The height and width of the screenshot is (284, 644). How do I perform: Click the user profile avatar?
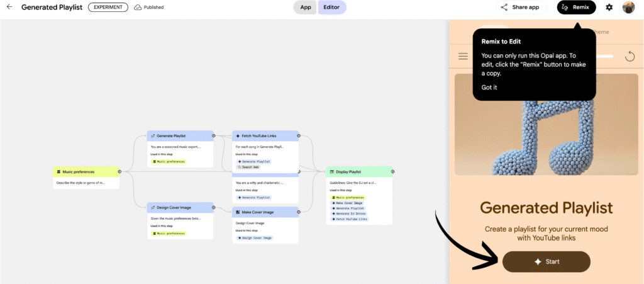[x=628, y=7]
